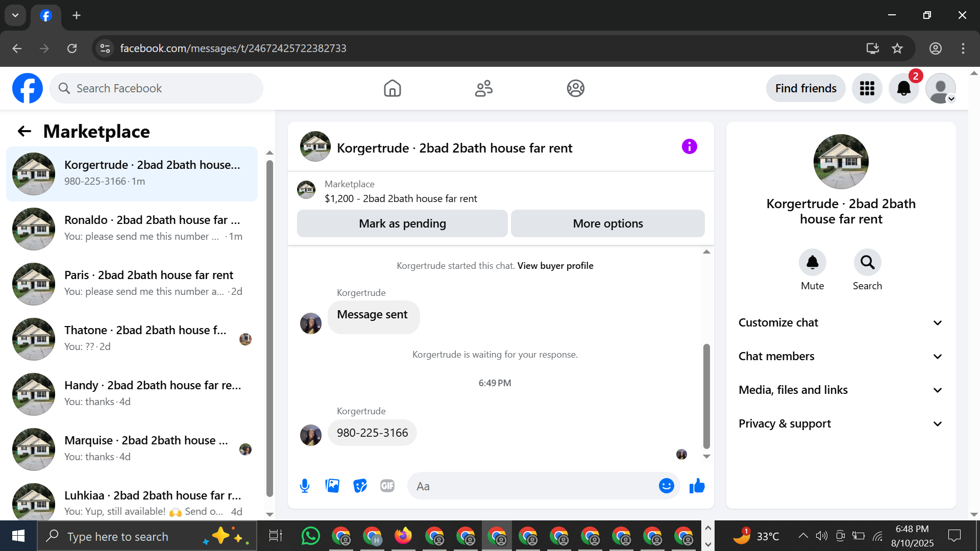Expand the Customize chat section
The image size is (980, 551).
click(841, 322)
